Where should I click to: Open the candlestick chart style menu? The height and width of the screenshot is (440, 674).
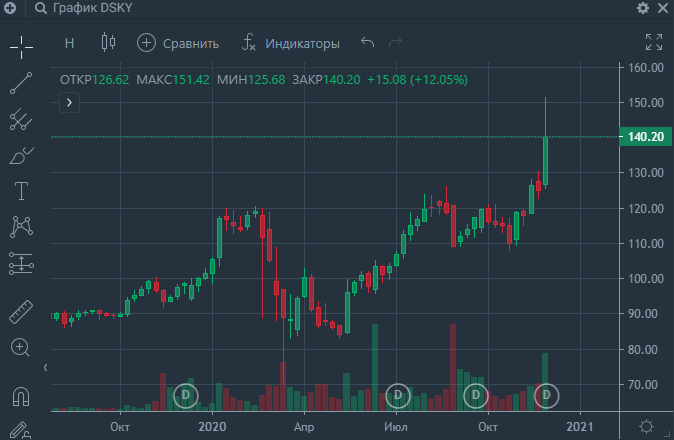tap(108, 42)
